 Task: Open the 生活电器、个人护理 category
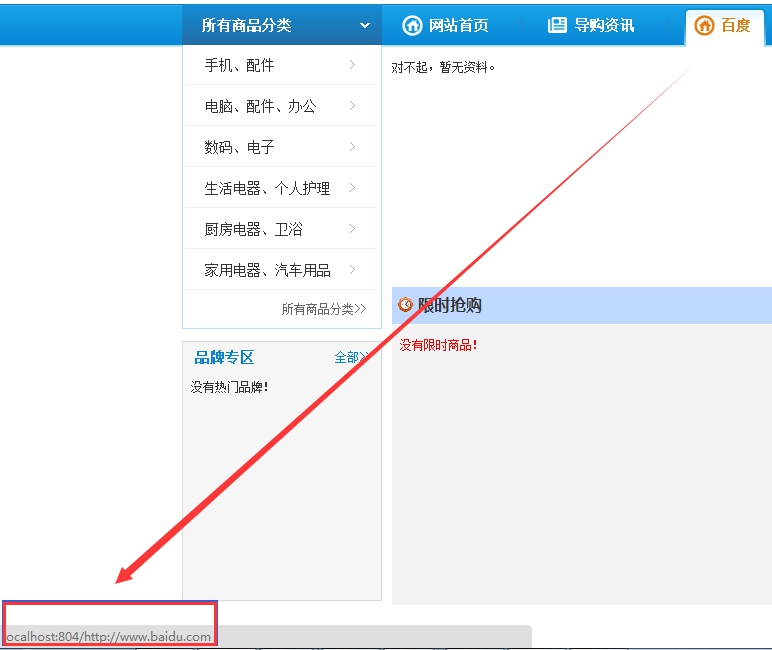[x=267, y=188]
